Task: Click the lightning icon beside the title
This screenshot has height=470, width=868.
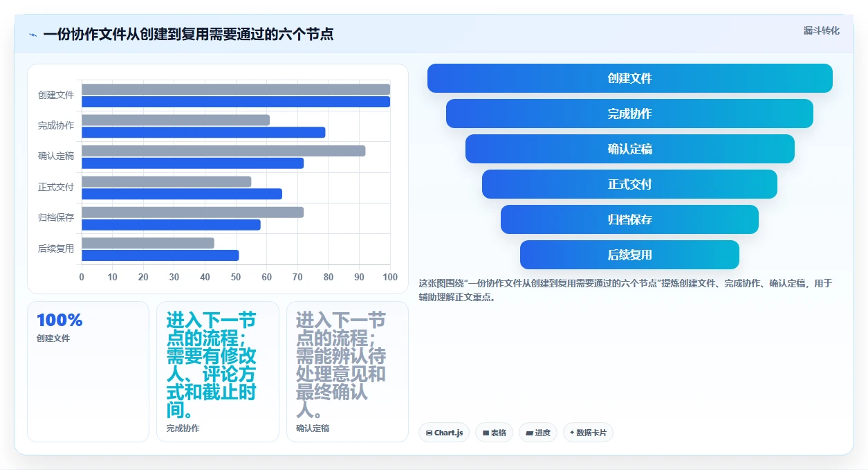Action: pos(33,35)
